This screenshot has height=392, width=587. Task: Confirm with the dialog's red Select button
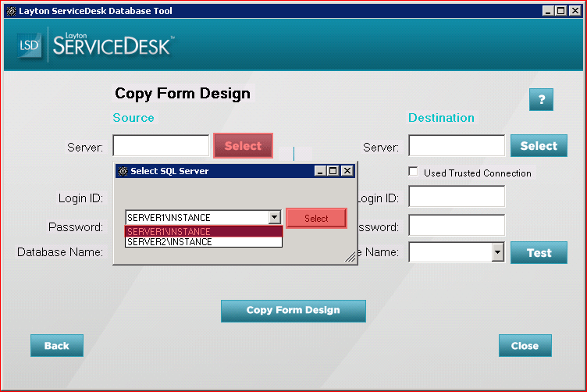(316, 219)
